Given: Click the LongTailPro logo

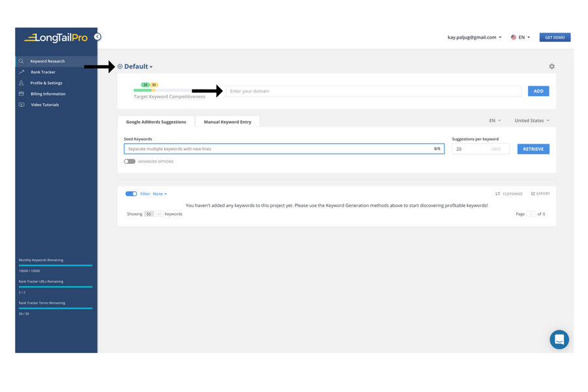Looking at the screenshot, I should pyautogui.click(x=56, y=37).
